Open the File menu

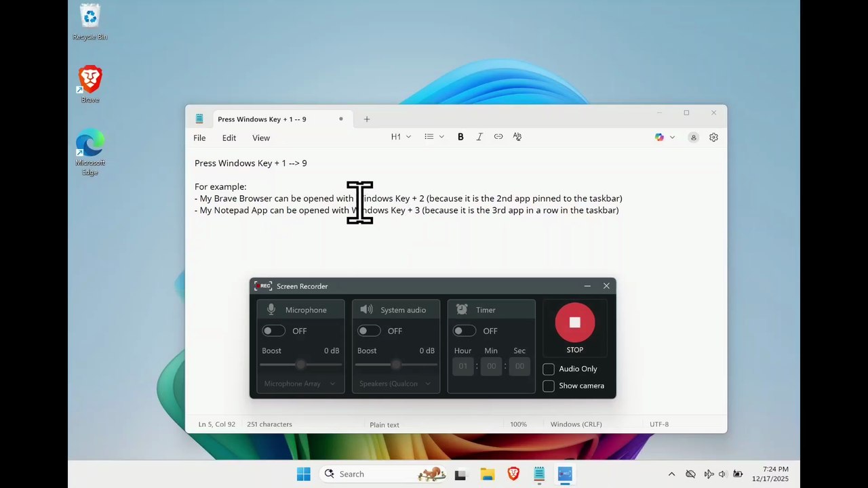click(x=199, y=138)
